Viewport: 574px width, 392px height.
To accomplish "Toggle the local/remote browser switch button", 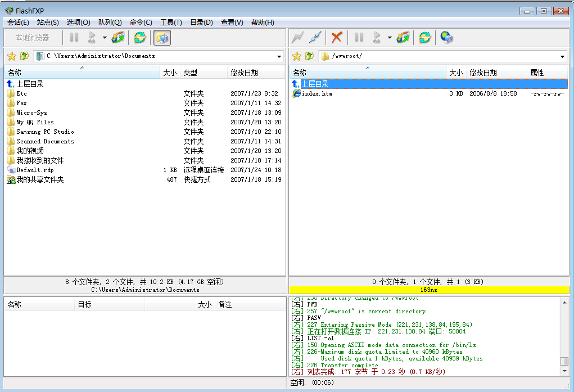I will [x=162, y=38].
